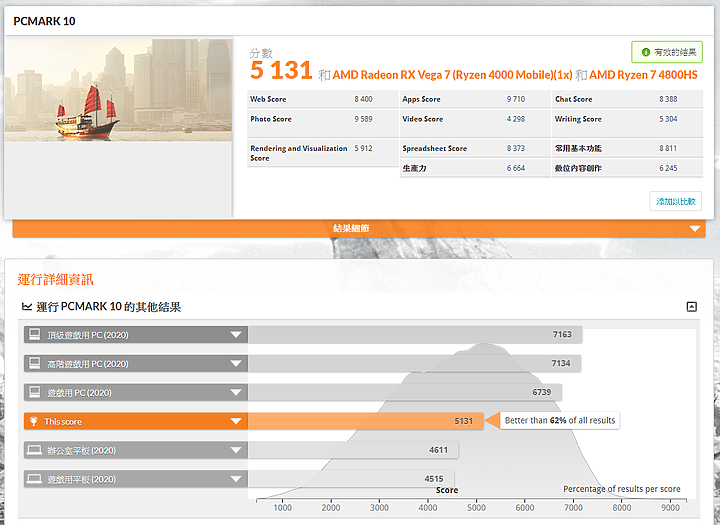
Task: Expand the orange 結果細節 bar arrow
Action: 695,229
